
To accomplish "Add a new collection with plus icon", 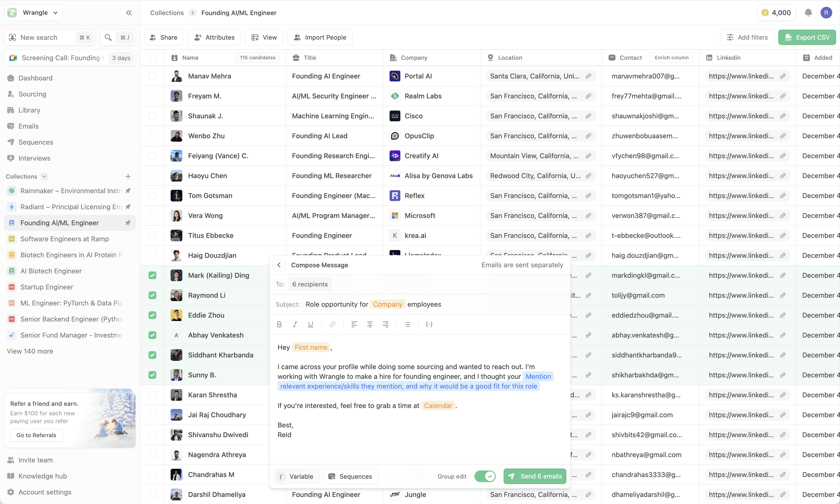I will coord(128,176).
